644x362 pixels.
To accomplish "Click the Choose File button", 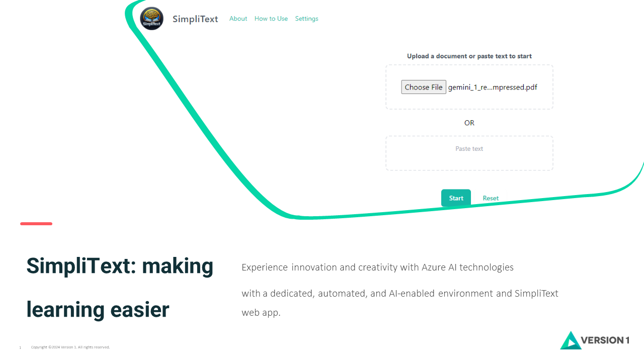I will 424,87.
